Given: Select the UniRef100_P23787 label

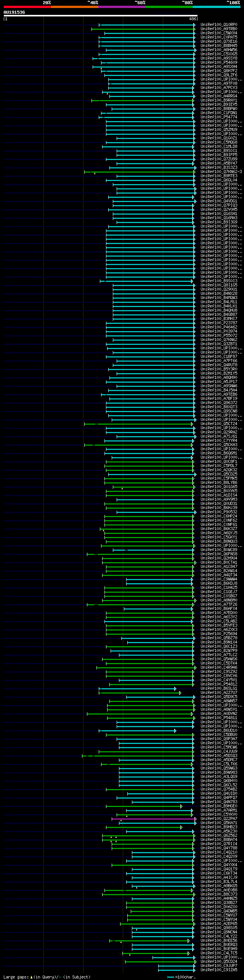Looking at the screenshot, I should 219,323.
